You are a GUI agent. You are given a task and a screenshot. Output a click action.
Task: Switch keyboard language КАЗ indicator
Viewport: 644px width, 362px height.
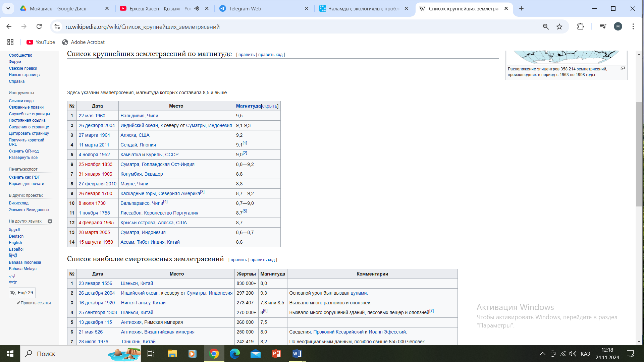click(585, 354)
